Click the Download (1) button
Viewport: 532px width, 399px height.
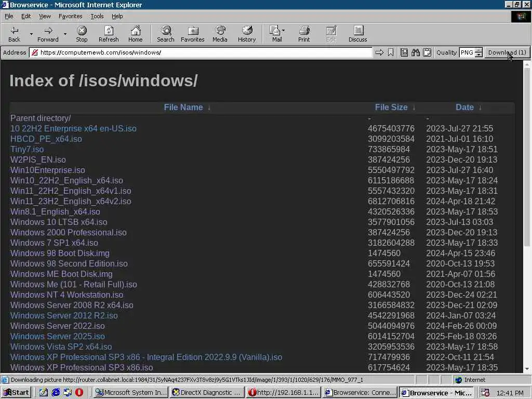507,52
